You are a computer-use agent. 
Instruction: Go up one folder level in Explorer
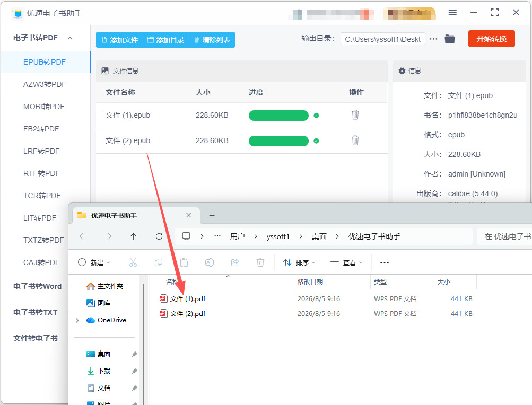coord(133,236)
